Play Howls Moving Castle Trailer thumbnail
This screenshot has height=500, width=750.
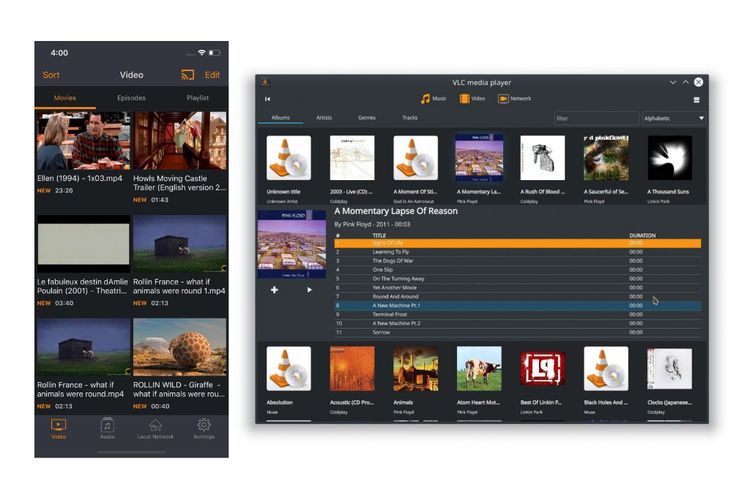(180, 141)
